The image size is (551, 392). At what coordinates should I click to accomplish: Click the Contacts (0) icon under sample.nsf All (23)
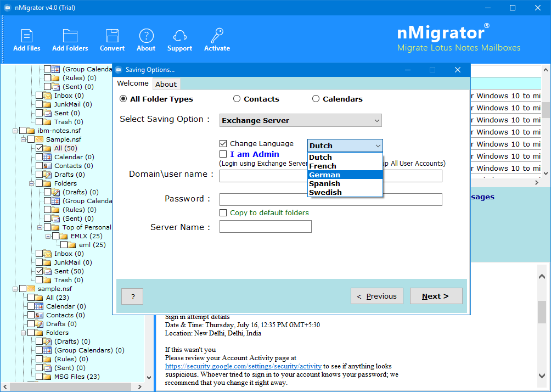[39, 315]
